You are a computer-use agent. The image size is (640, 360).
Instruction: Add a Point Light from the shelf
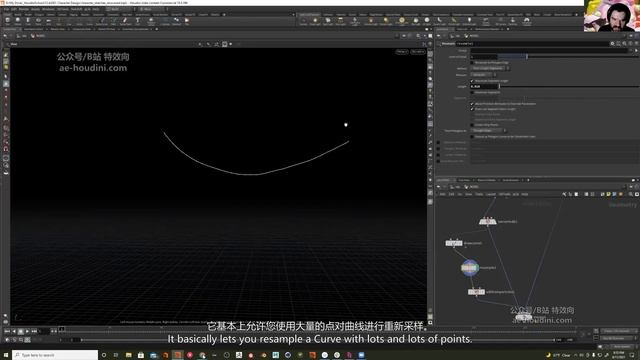[x=315, y=21]
